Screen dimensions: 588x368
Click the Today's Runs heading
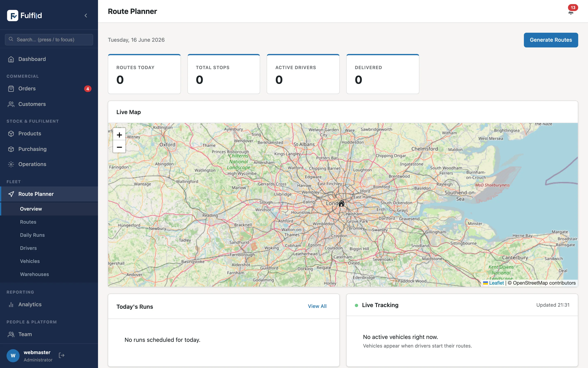(135, 307)
